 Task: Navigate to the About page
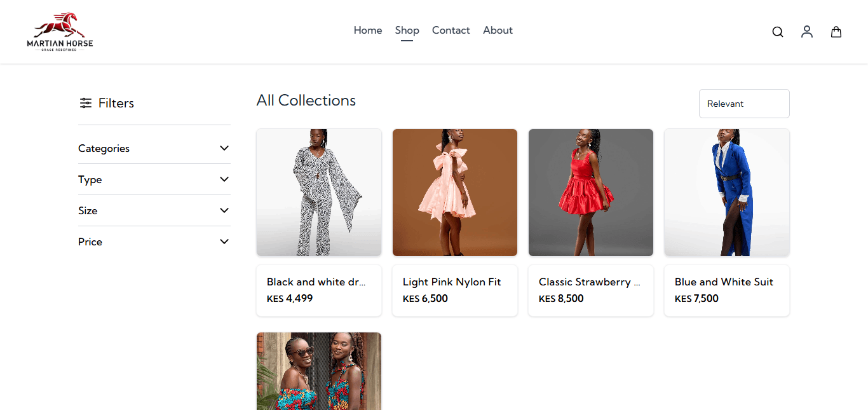pos(498,31)
